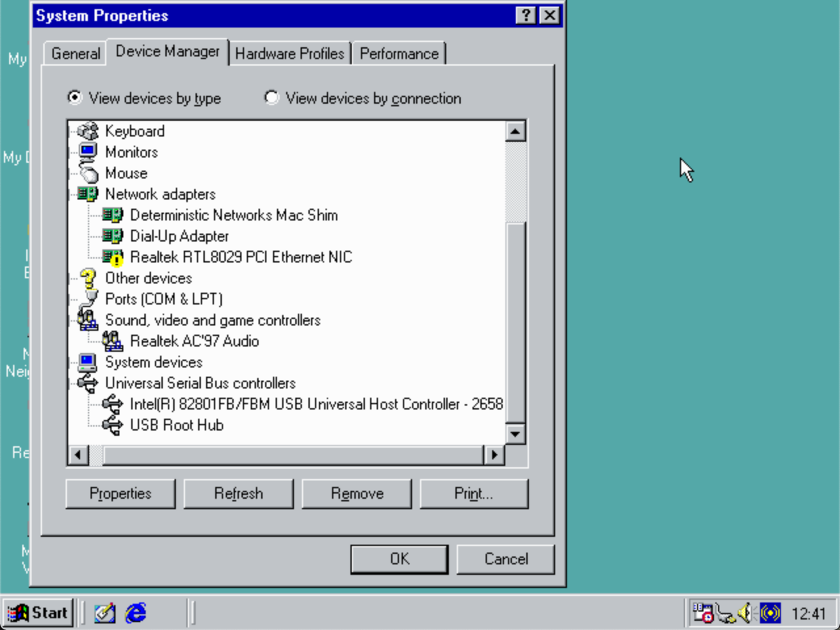Screen dimensions: 840x630
Task: Click the Other devices question mark icon
Action: (88, 278)
